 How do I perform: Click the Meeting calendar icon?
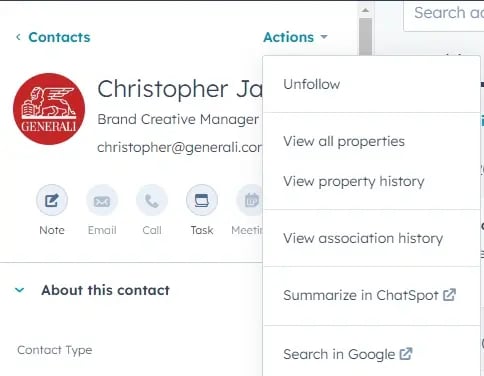tap(249, 200)
